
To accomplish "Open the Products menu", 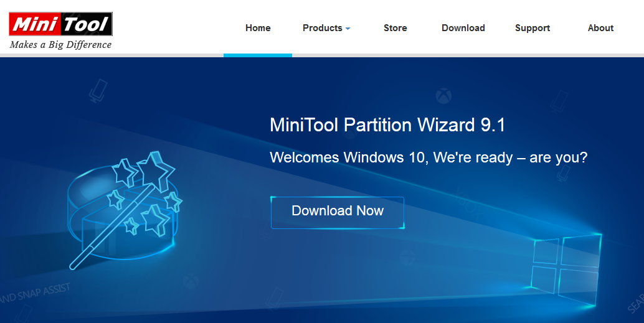I will [326, 28].
